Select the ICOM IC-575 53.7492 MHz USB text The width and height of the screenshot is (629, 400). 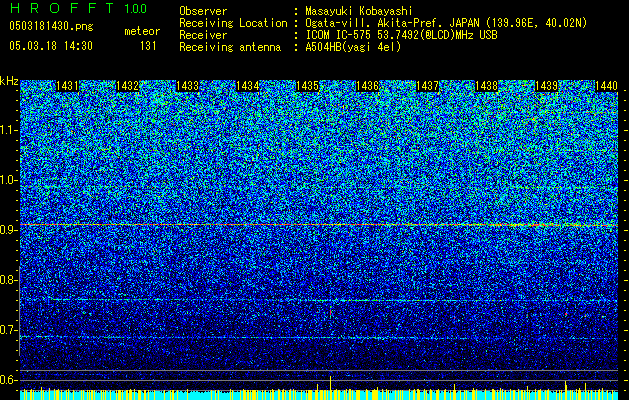point(401,35)
